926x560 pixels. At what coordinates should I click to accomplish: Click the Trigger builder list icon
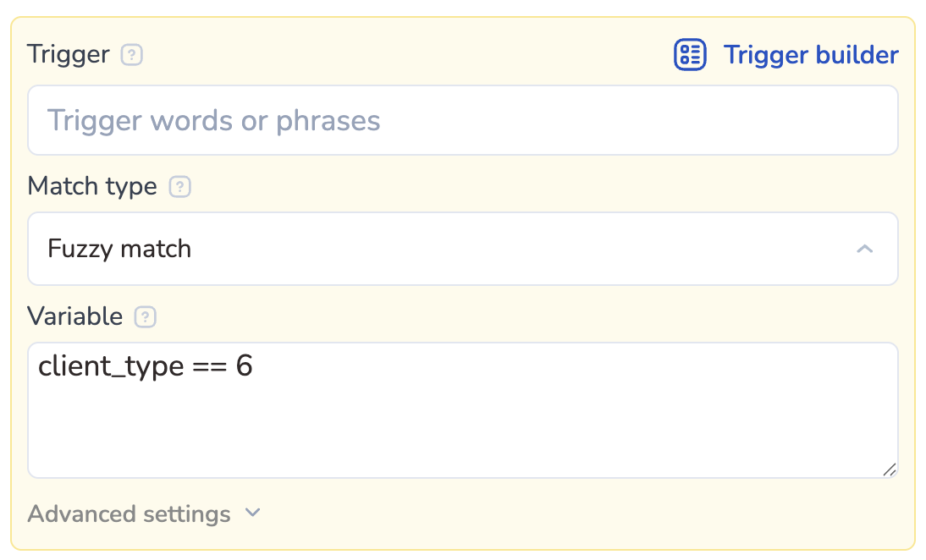(690, 55)
